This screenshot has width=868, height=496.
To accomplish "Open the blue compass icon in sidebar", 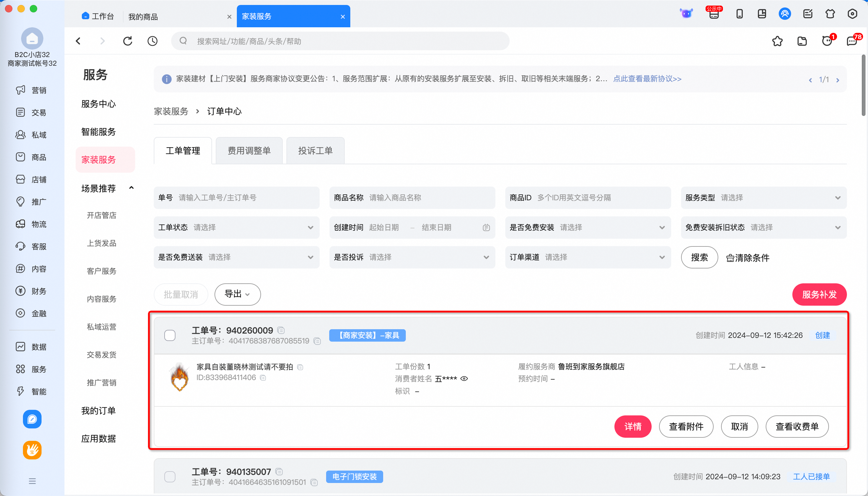I will point(32,419).
